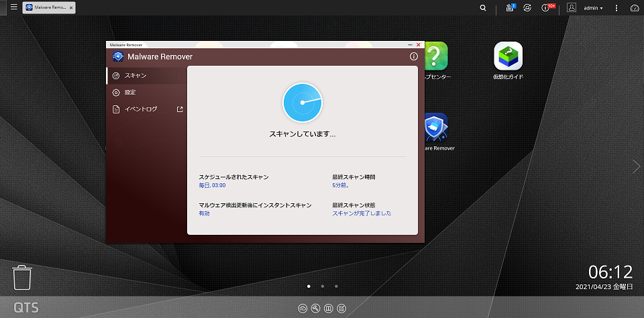Click the 06:12 desktop clock
Viewport: 644px width, 318px height.
tap(610, 272)
